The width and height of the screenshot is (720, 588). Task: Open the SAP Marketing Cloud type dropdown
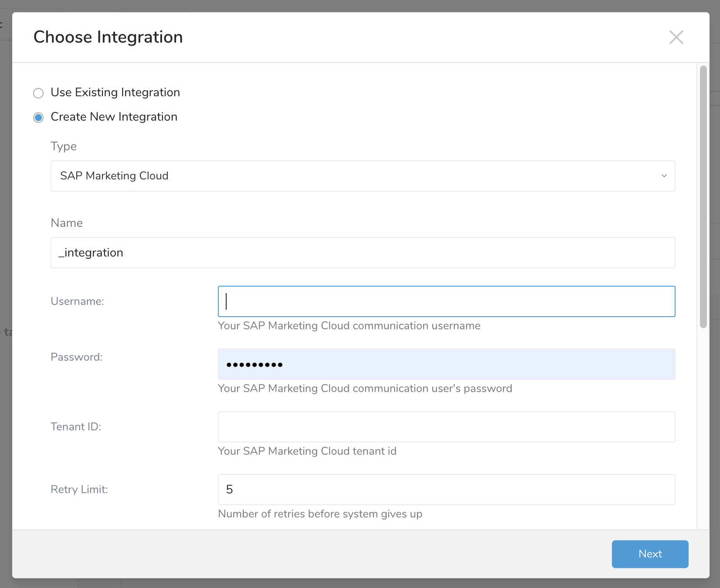363,176
